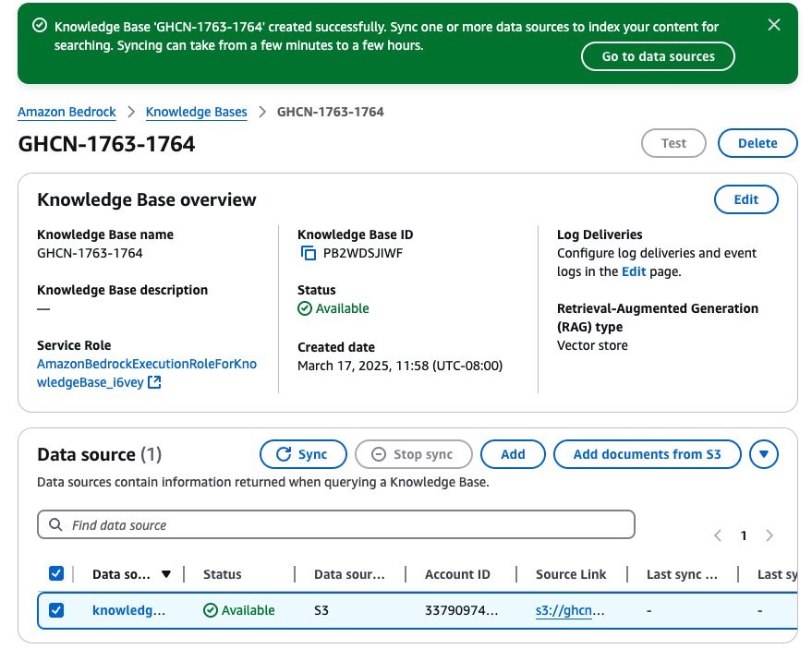Click the Available status icon in overview

pyautogui.click(x=305, y=308)
